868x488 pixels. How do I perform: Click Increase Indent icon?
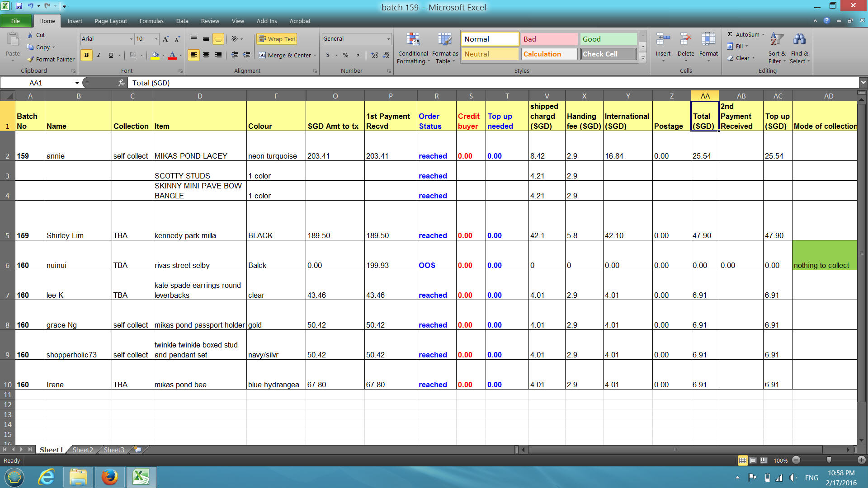[246, 55]
